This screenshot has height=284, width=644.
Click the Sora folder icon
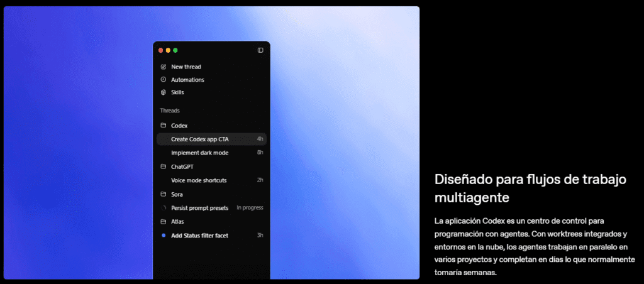click(x=164, y=195)
